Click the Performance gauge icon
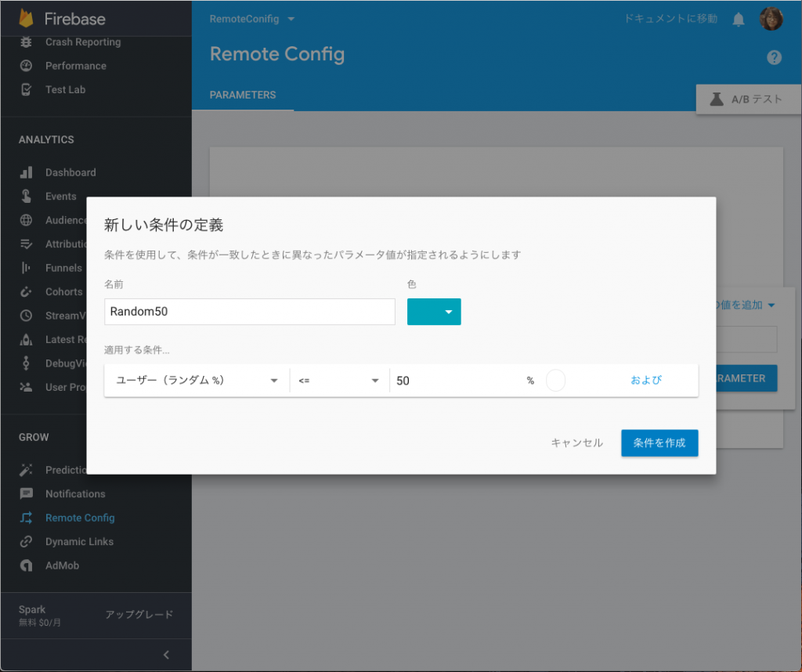The height and width of the screenshot is (672, 802). [x=26, y=66]
